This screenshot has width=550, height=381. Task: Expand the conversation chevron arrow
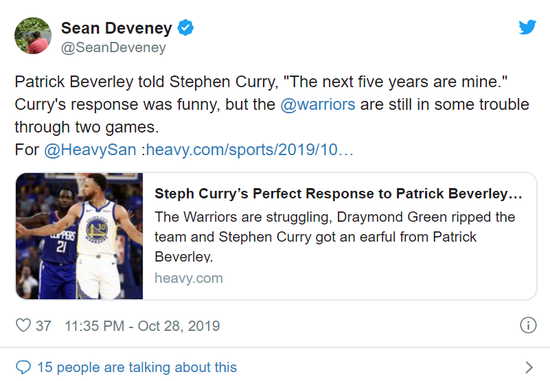pos(529,367)
